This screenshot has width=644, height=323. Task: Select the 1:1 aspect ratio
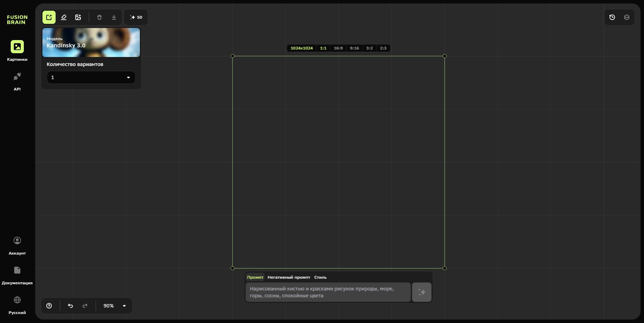click(323, 48)
